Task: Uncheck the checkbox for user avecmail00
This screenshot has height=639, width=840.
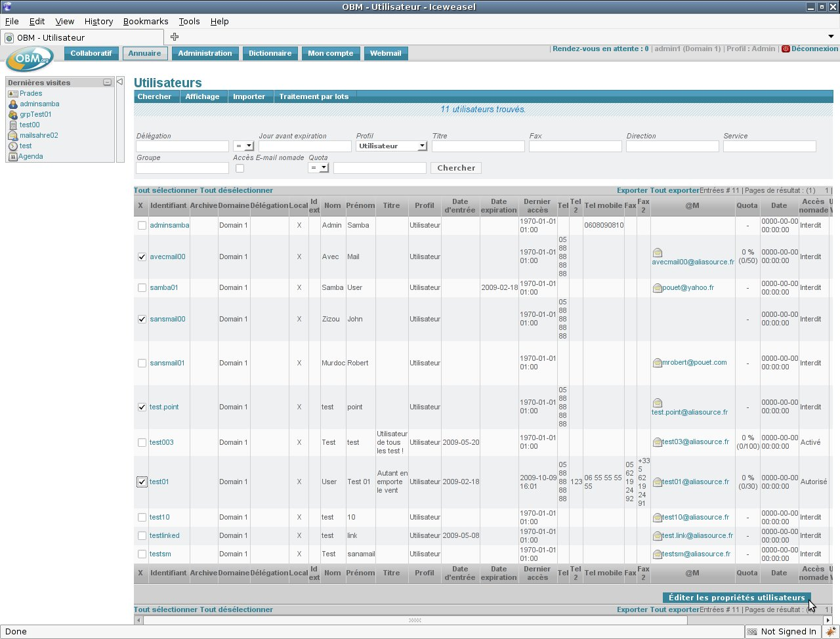Action: tap(142, 257)
